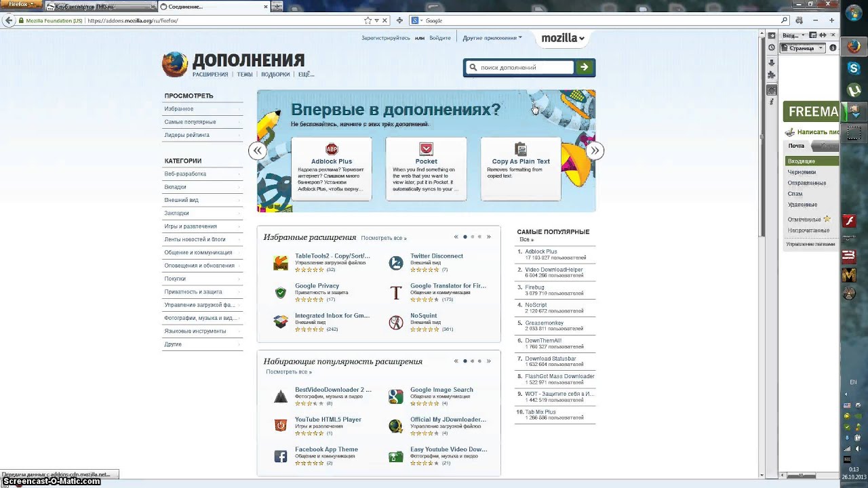Open NoSquint extension icon
The height and width of the screenshot is (488, 868).
tap(396, 323)
